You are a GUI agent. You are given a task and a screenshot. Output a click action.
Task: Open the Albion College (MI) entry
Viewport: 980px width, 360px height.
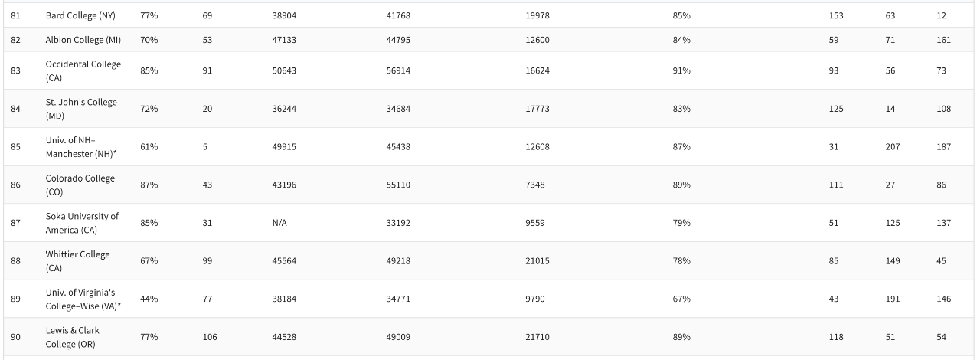tap(83, 40)
